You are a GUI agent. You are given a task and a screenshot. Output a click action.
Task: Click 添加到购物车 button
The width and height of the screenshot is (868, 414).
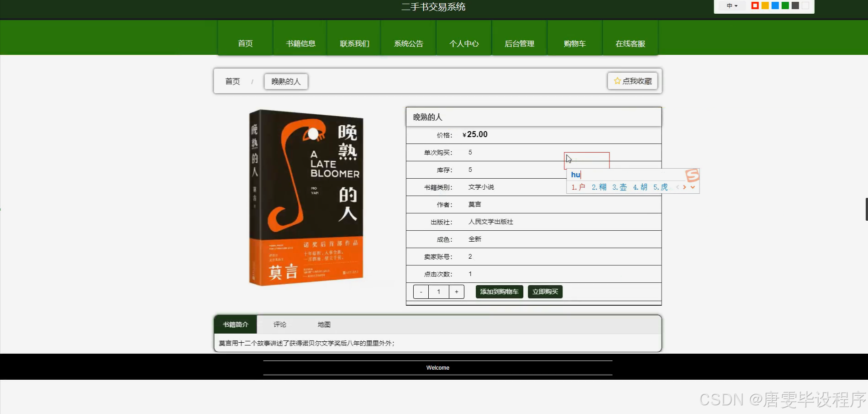click(499, 292)
